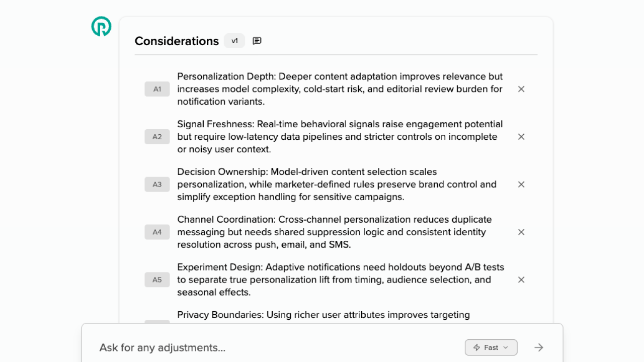Send the adjustment request arrow
The width and height of the screenshot is (644, 362).
(539, 347)
